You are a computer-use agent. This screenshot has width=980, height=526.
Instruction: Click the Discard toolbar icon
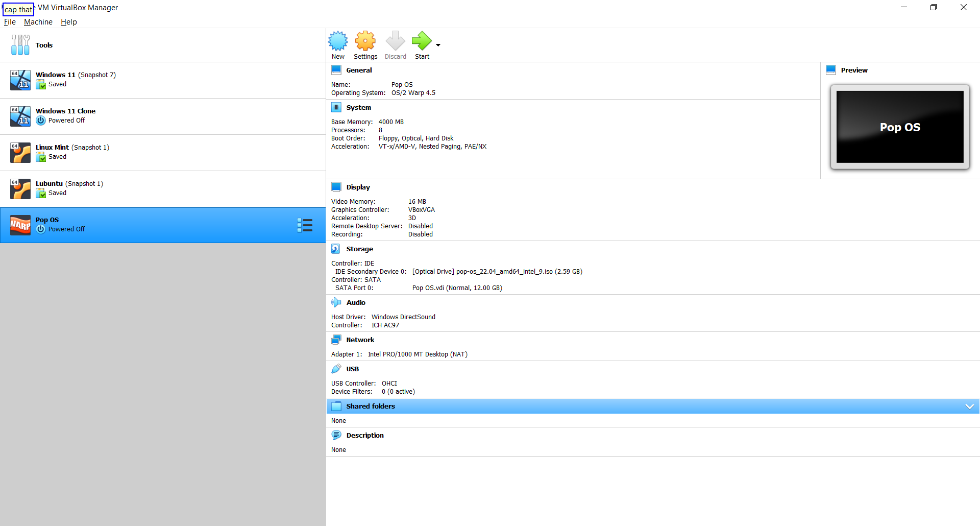pyautogui.click(x=395, y=41)
